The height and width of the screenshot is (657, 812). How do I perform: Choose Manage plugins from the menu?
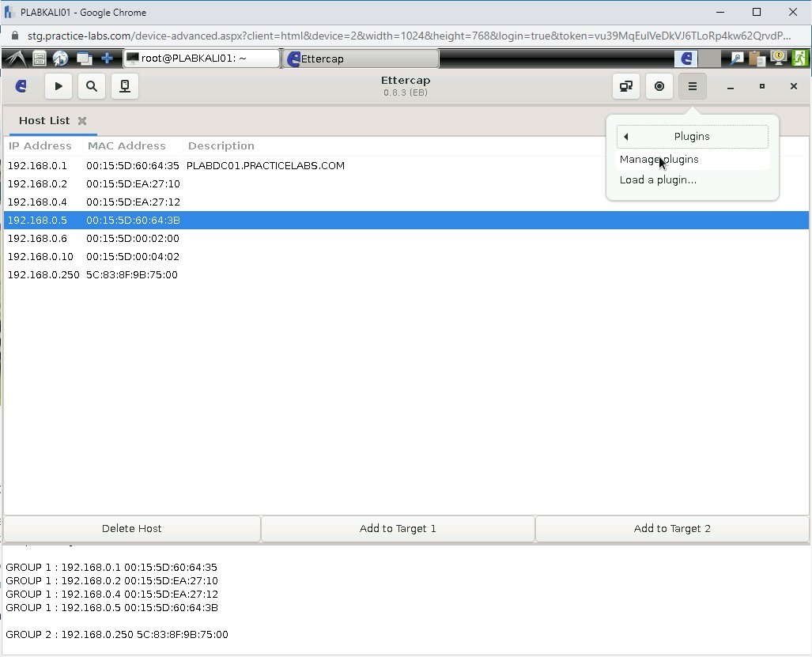[659, 159]
